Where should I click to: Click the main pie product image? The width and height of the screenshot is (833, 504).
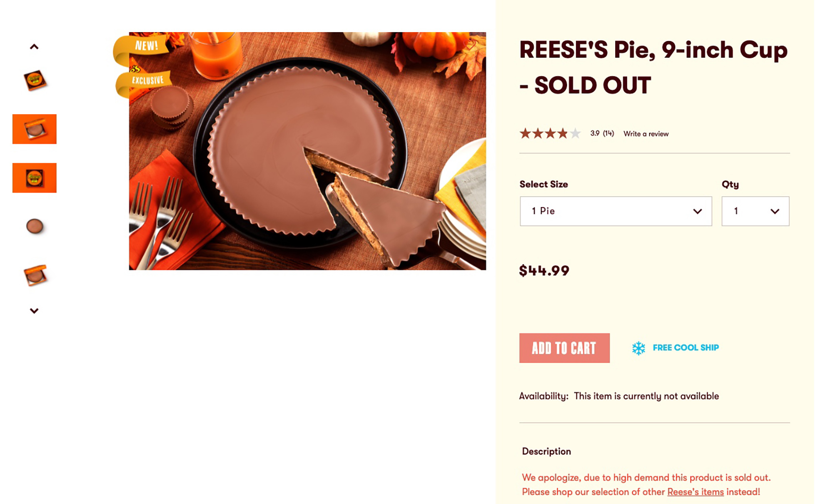click(x=307, y=151)
